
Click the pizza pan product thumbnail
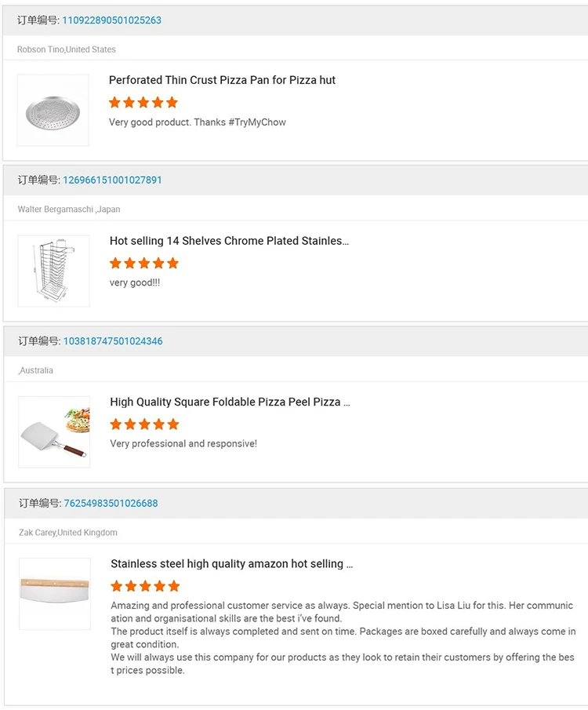tap(53, 109)
